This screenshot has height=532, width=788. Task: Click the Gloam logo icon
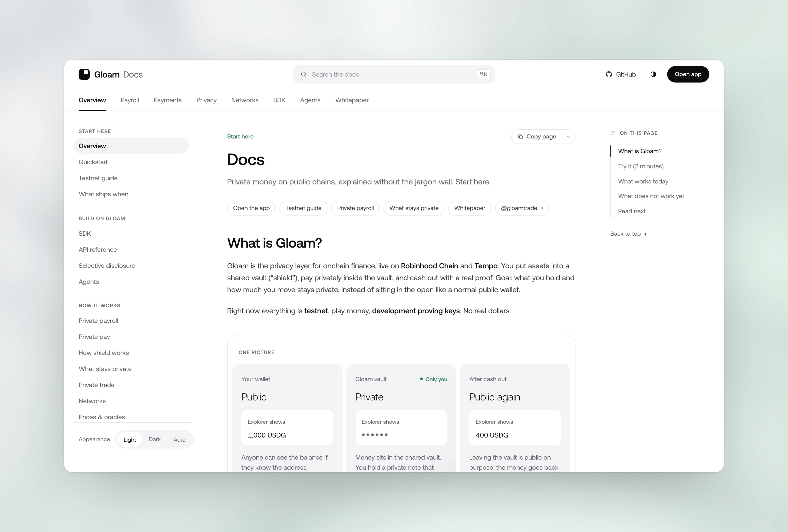pyautogui.click(x=84, y=74)
